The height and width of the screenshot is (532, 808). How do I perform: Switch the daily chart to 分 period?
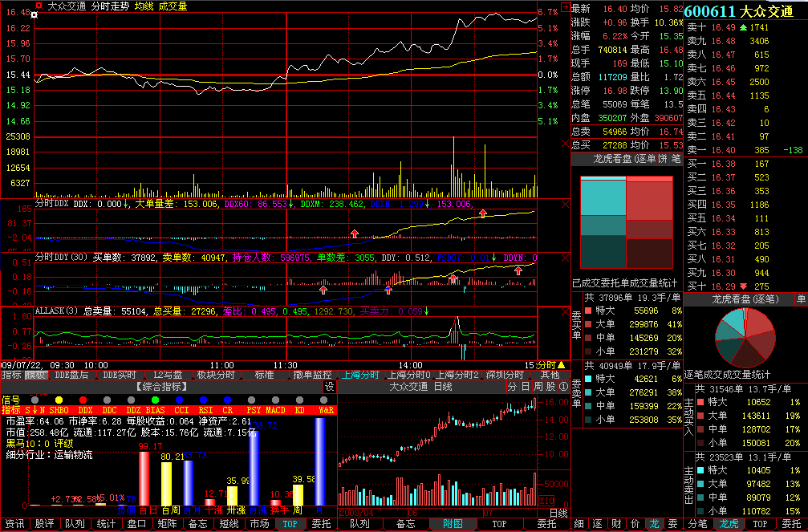coord(512,387)
